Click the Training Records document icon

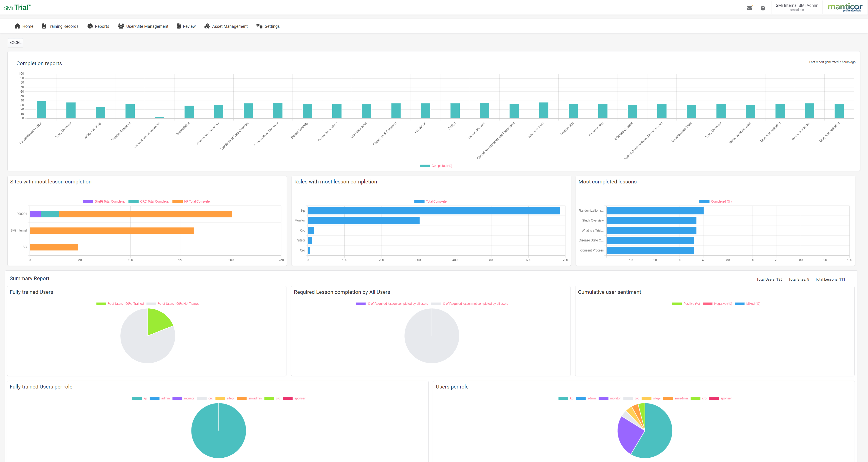44,26
